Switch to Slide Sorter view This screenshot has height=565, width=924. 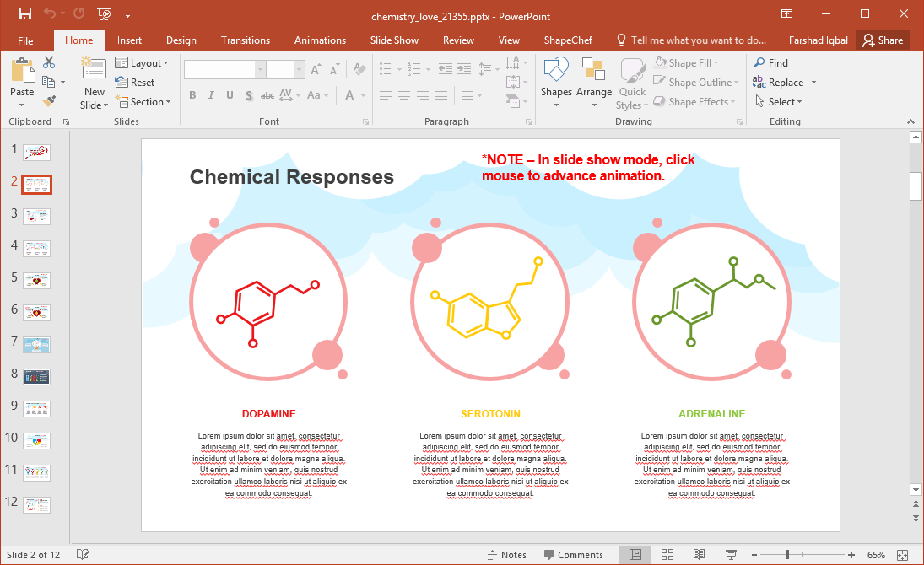[667, 555]
